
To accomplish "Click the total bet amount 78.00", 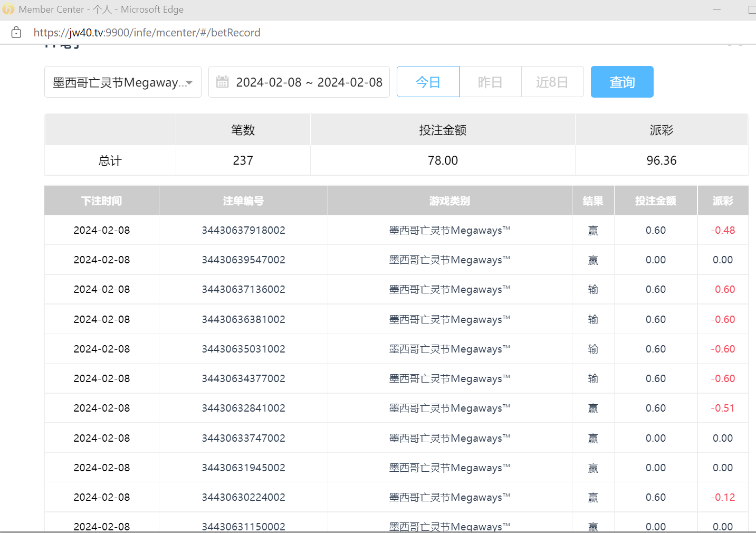I will [443, 160].
